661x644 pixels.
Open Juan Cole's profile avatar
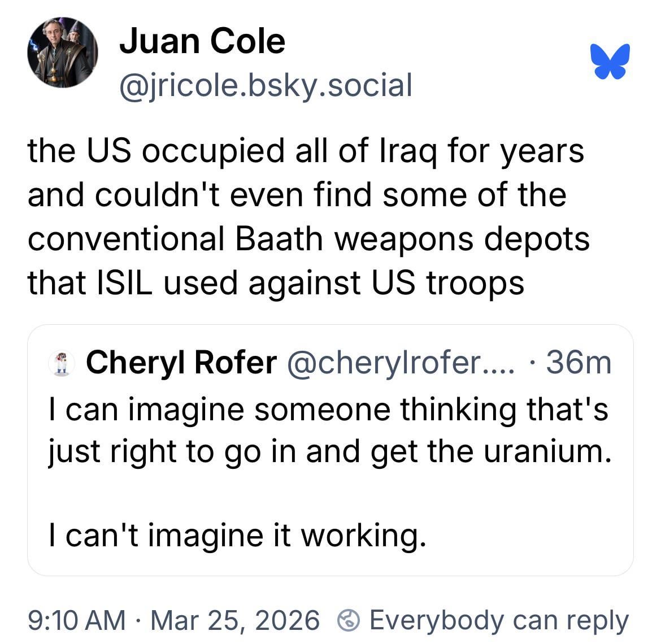[x=62, y=53]
